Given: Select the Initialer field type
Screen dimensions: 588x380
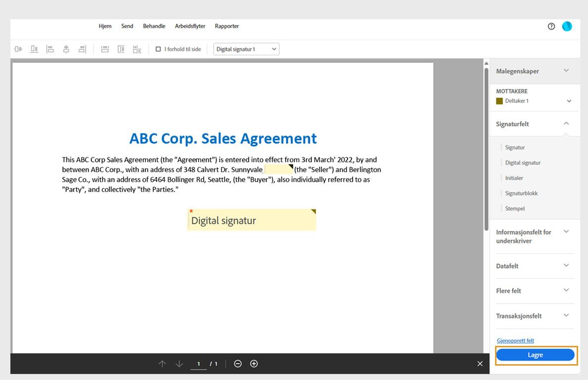Looking at the screenshot, I should pos(514,178).
